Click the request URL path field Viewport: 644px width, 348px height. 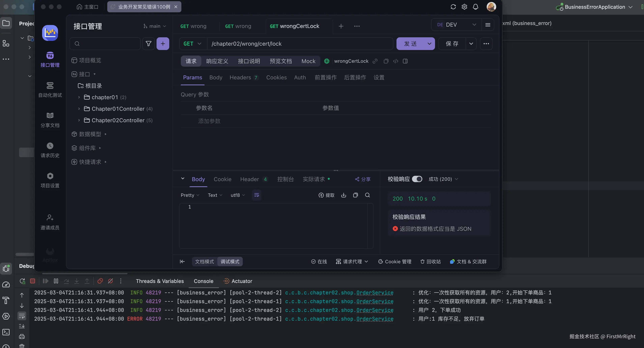(300, 44)
